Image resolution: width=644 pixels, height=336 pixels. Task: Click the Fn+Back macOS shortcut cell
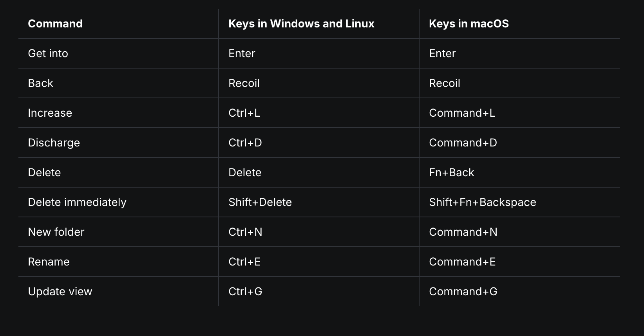click(451, 172)
